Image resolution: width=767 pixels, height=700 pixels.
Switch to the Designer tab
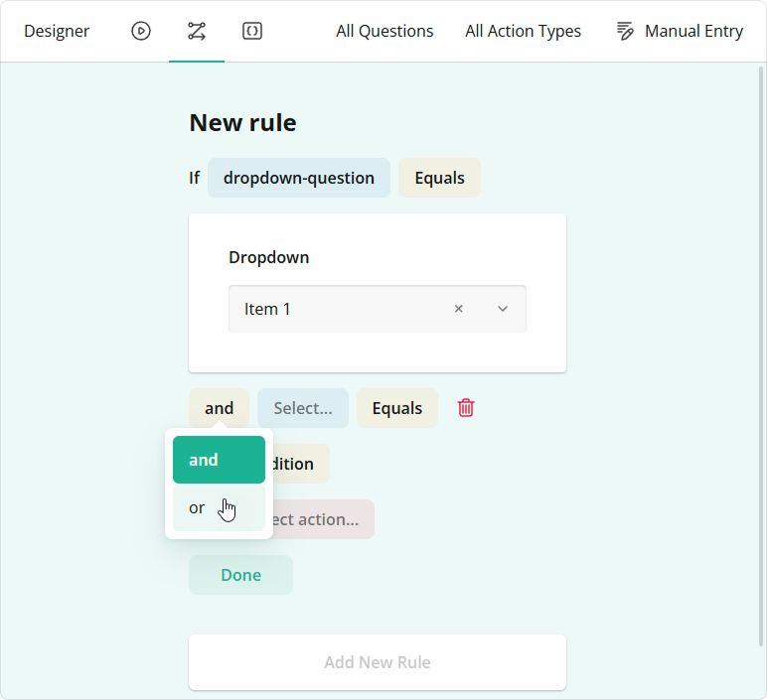57,31
